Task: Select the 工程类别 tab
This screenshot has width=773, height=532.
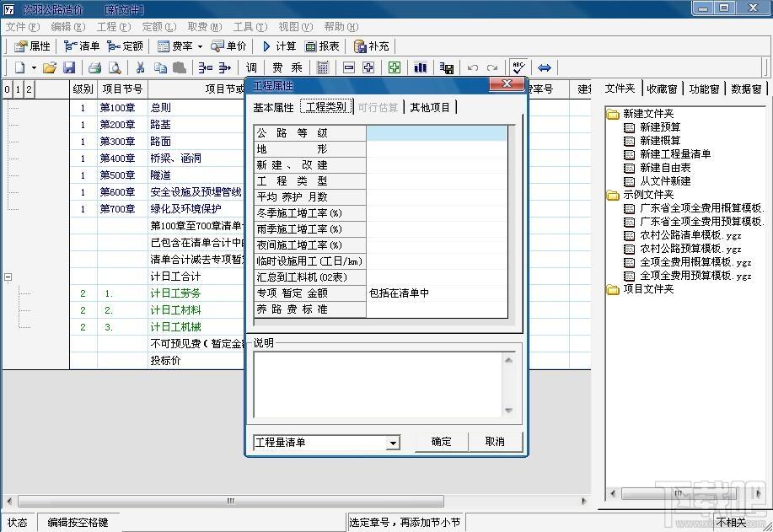Action: click(x=326, y=107)
